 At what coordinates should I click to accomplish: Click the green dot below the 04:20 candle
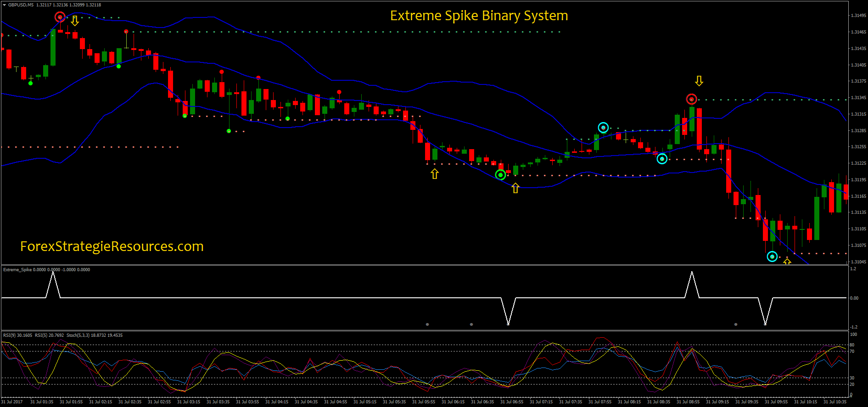pyautogui.click(x=288, y=118)
